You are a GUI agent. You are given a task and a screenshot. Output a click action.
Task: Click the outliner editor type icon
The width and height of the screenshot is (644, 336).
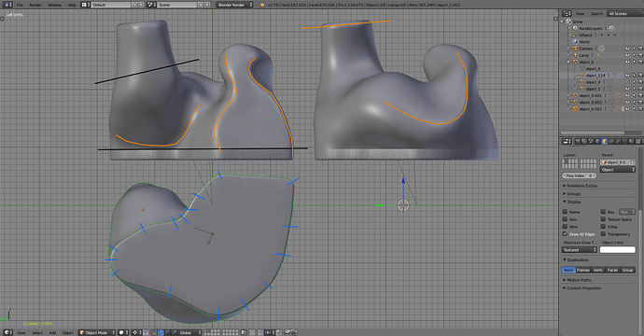coord(567,14)
